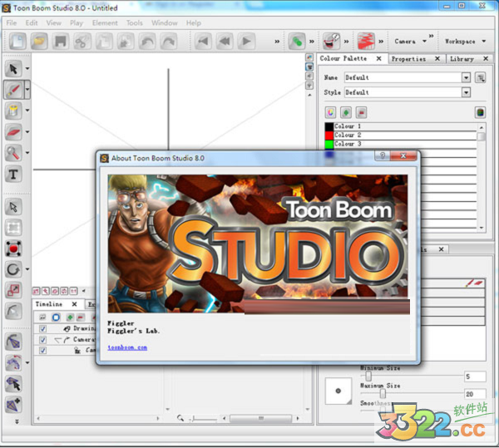Open a file with the folder icon
Viewport: 499px width, 448px height.
click(39, 41)
